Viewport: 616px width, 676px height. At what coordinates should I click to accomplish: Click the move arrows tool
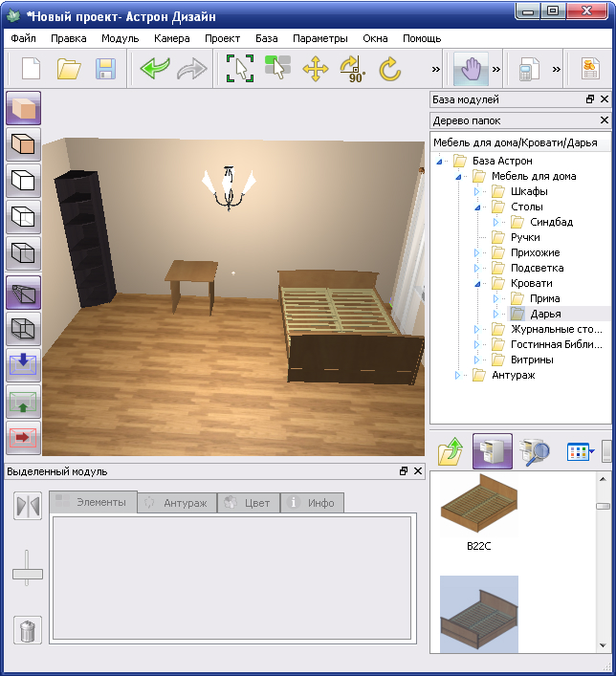click(x=315, y=69)
